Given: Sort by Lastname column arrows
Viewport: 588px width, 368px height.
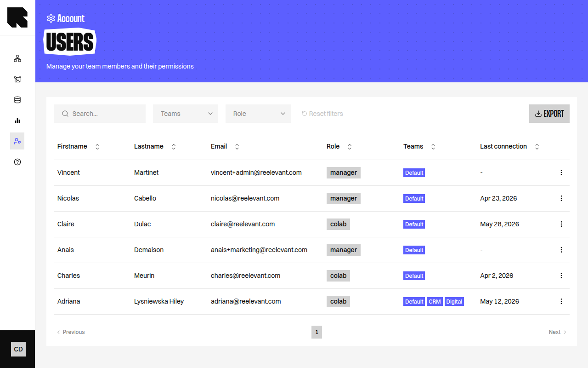Looking at the screenshot, I should click(x=174, y=147).
